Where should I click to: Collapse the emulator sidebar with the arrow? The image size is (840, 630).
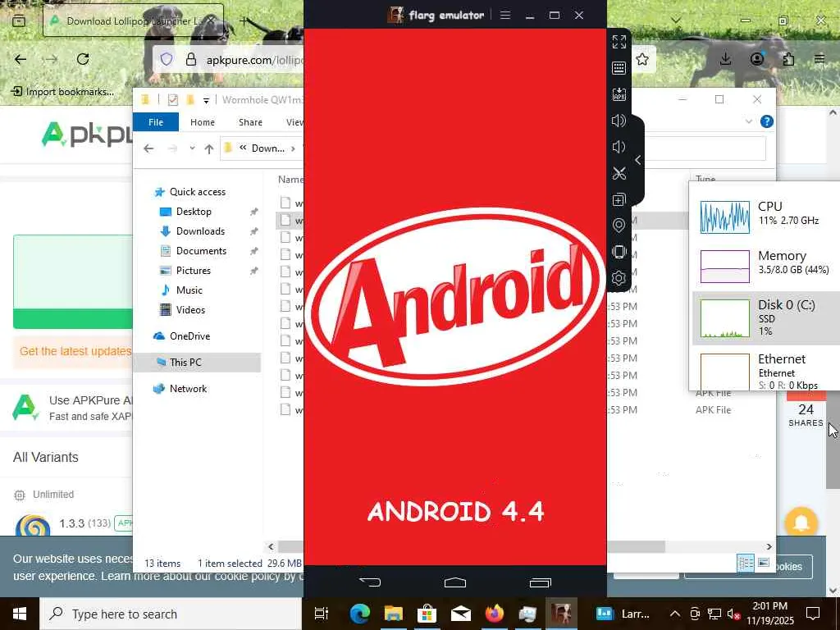pos(637,160)
